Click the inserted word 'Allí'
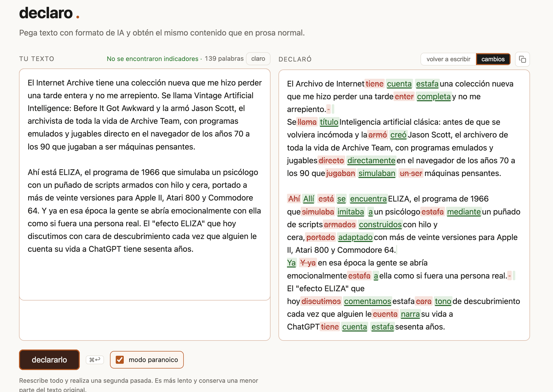Viewport: 553px width, 392px height. (309, 199)
